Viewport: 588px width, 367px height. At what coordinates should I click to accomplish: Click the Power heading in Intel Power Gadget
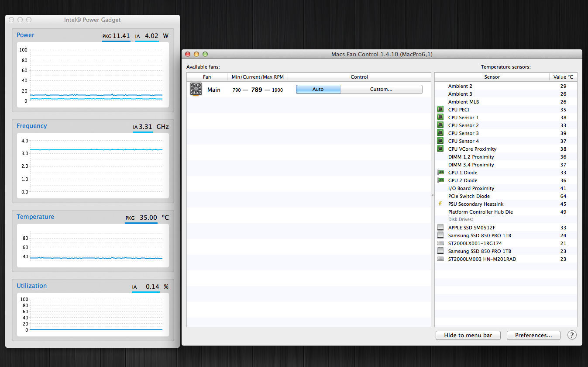tap(25, 35)
